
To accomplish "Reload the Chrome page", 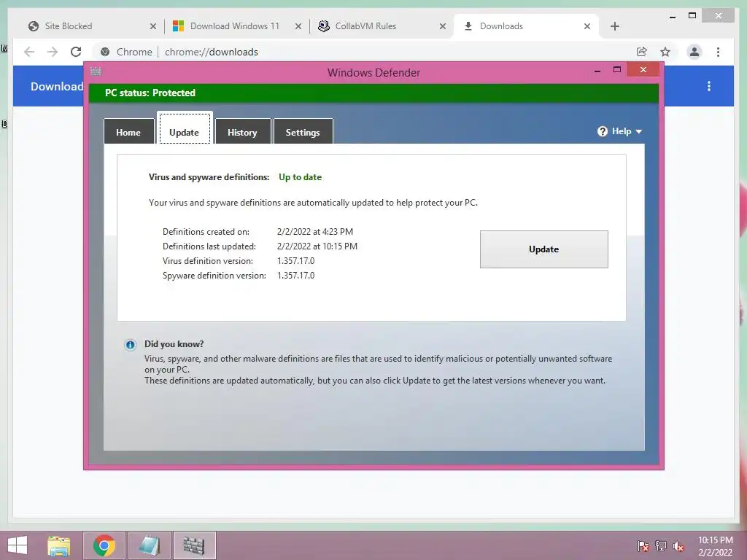I will pos(76,52).
